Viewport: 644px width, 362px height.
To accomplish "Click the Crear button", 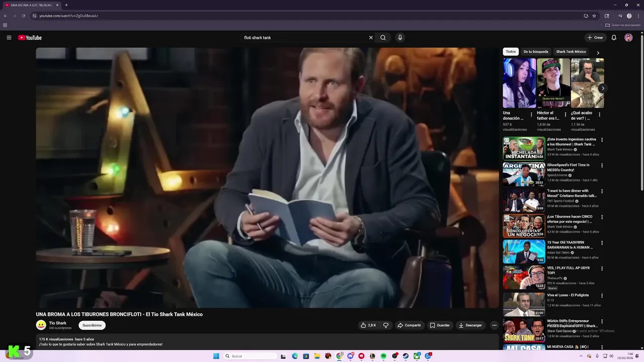I will tap(595, 38).
